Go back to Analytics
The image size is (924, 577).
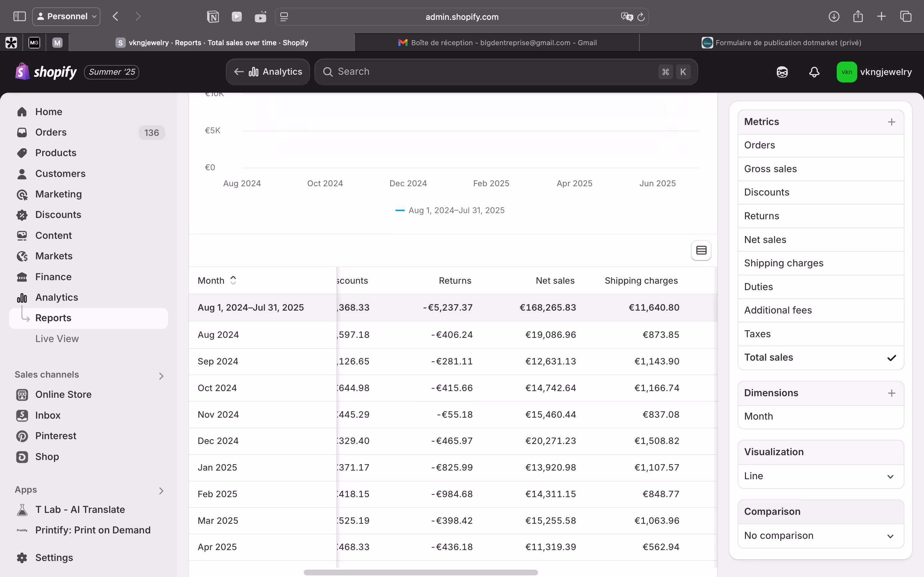(x=268, y=72)
